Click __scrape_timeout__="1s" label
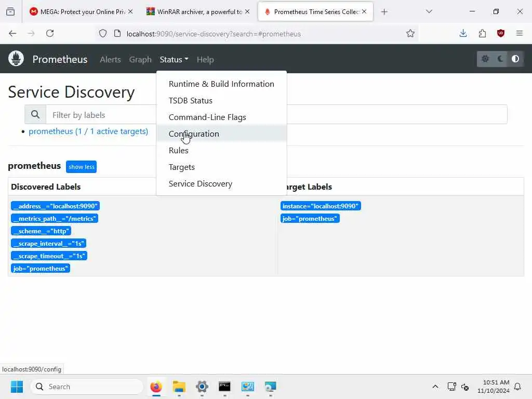Image resolution: width=532 pixels, height=399 pixels. [x=49, y=256]
